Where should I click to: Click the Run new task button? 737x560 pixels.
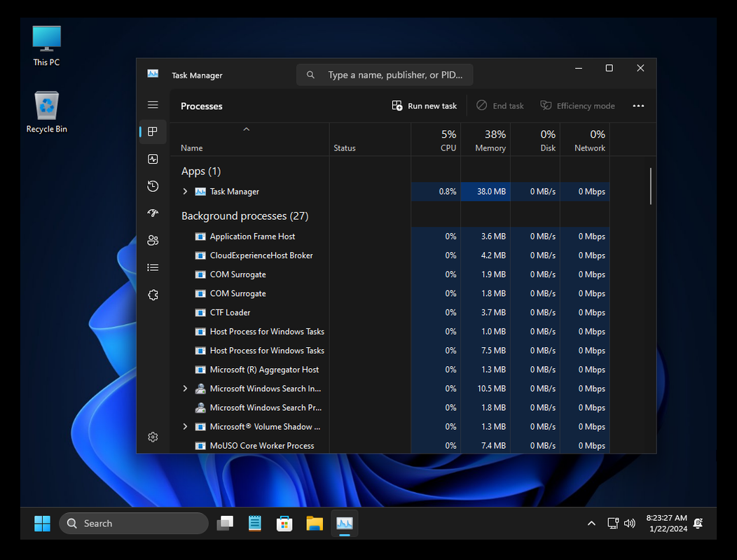click(x=424, y=106)
